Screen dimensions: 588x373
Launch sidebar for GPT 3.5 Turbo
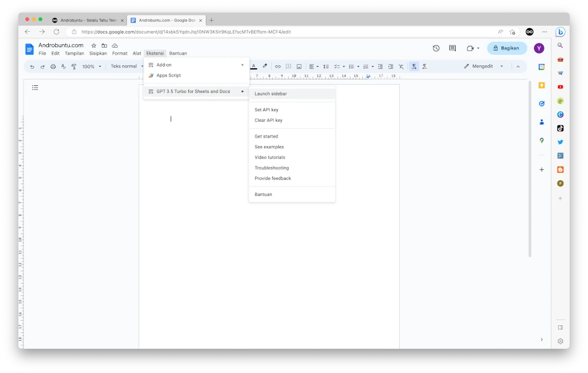[270, 93]
